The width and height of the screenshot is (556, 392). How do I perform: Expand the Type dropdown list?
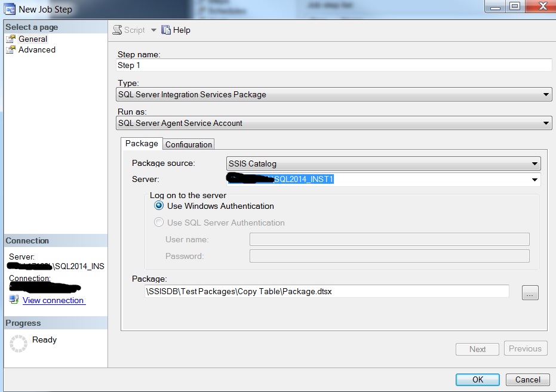tap(546, 94)
